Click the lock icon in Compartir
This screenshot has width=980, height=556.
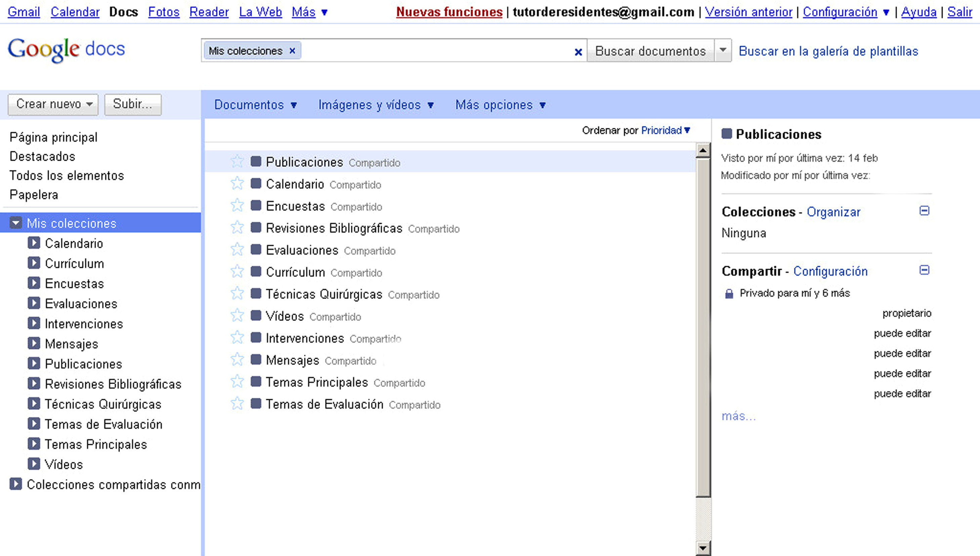coord(729,294)
